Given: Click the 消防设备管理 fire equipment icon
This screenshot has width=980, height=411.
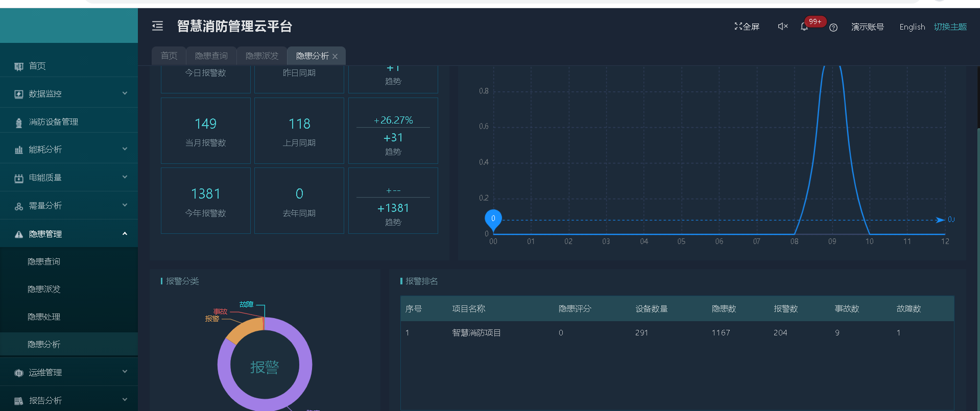Looking at the screenshot, I should pyautogui.click(x=19, y=123).
